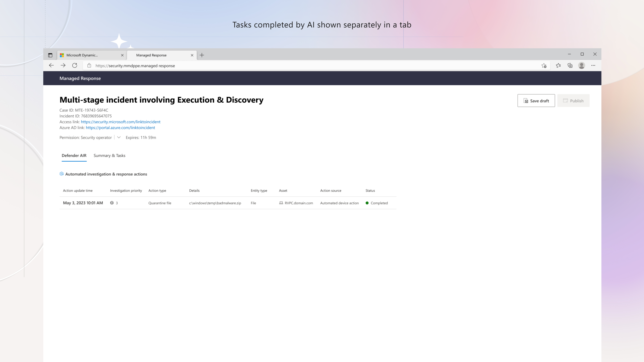Expand the Permission Security operator dropdown
Image resolution: width=644 pixels, height=362 pixels.
119,137
